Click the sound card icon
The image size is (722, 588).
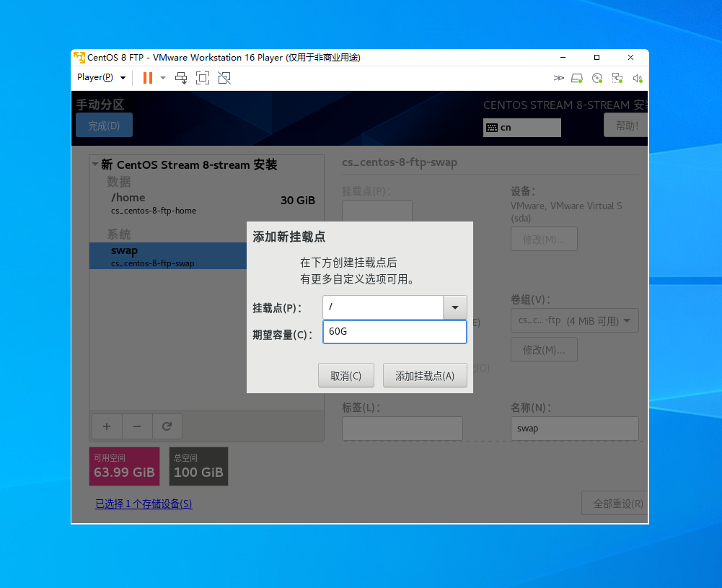click(x=638, y=78)
